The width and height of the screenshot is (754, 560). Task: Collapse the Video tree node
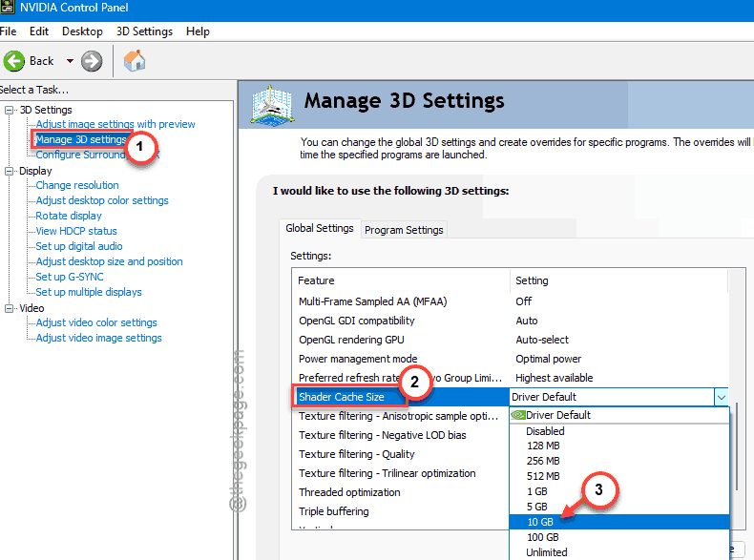pyautogui.click(x=9, y=308)
